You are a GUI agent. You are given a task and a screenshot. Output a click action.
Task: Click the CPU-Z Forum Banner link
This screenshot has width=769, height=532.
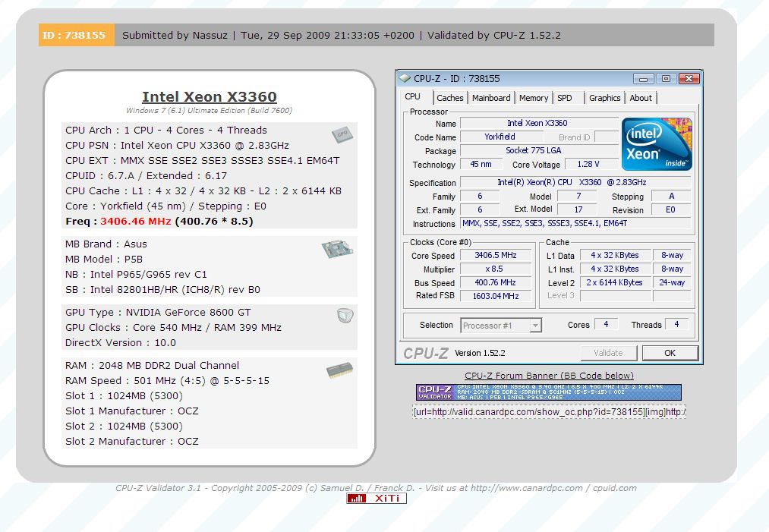coord(549,376)
